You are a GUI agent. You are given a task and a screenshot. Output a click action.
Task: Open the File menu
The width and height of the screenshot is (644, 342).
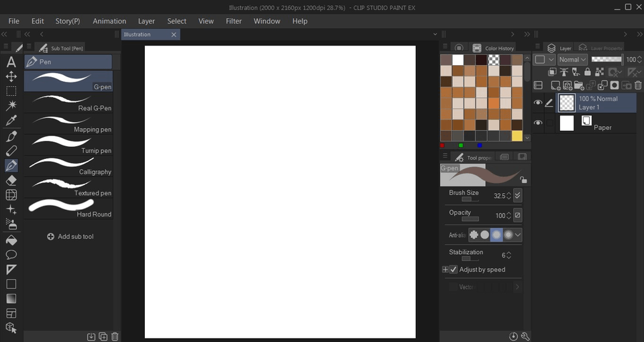click(x=13, y=21)
